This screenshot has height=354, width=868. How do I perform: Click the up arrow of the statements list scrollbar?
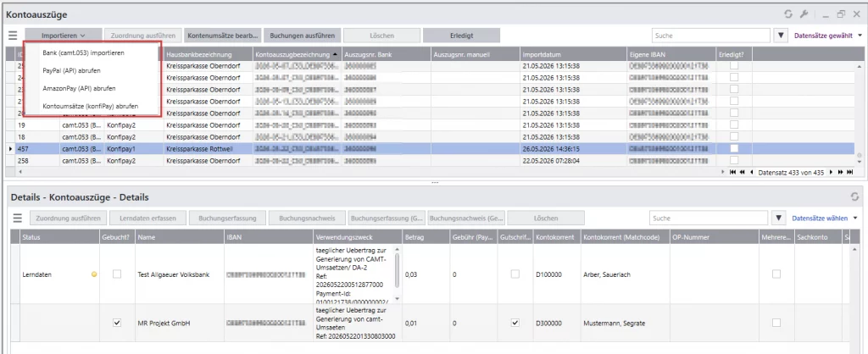tap(860, 64)
